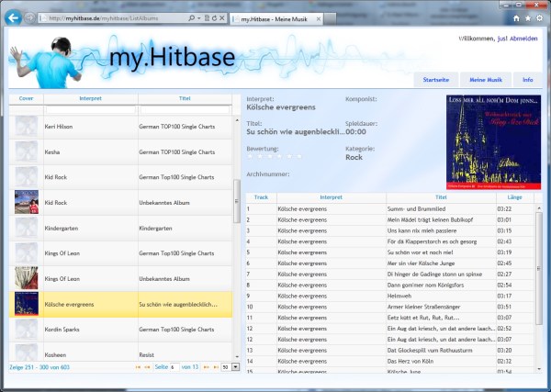The width and height of the screenshot is (551, 392).
Task: Open the rows-per-page dropdown showing 50
Action: point(236,367)
